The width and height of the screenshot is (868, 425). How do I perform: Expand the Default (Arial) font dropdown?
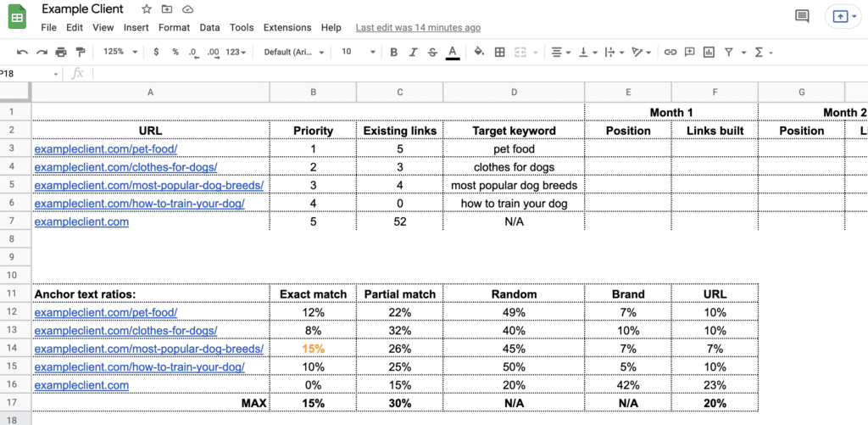click(295, 52)
